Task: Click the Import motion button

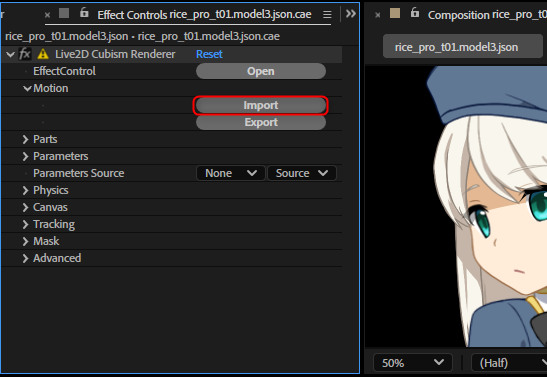Action: [x=261, y=105]
